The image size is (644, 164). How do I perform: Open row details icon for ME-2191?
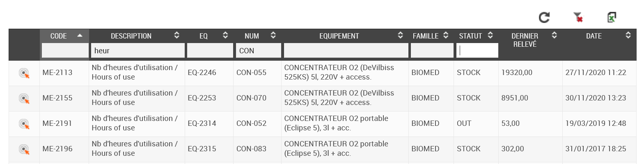coord(24,124)
